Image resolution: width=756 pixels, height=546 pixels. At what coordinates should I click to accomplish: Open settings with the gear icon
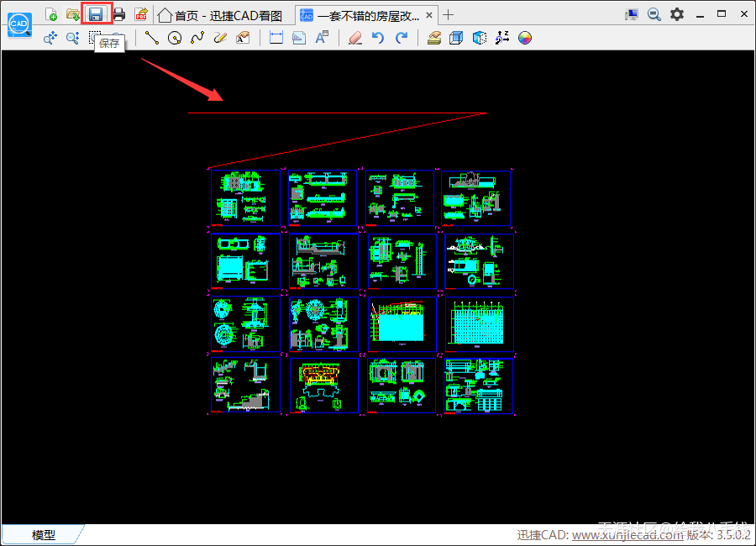tap(677, 14)
